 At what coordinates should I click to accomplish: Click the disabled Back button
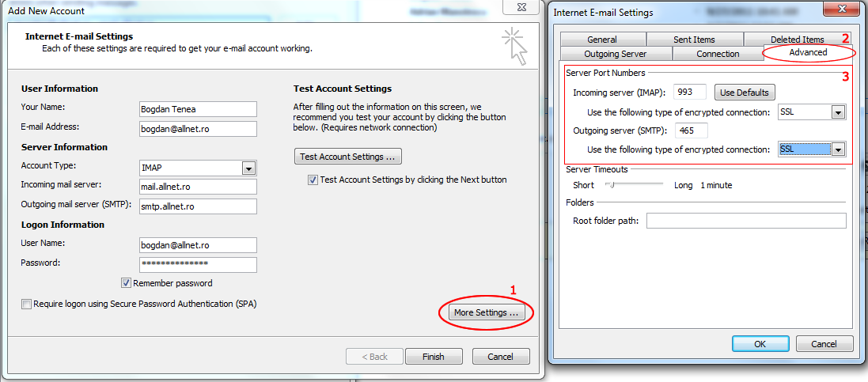(x=374, y=357)
